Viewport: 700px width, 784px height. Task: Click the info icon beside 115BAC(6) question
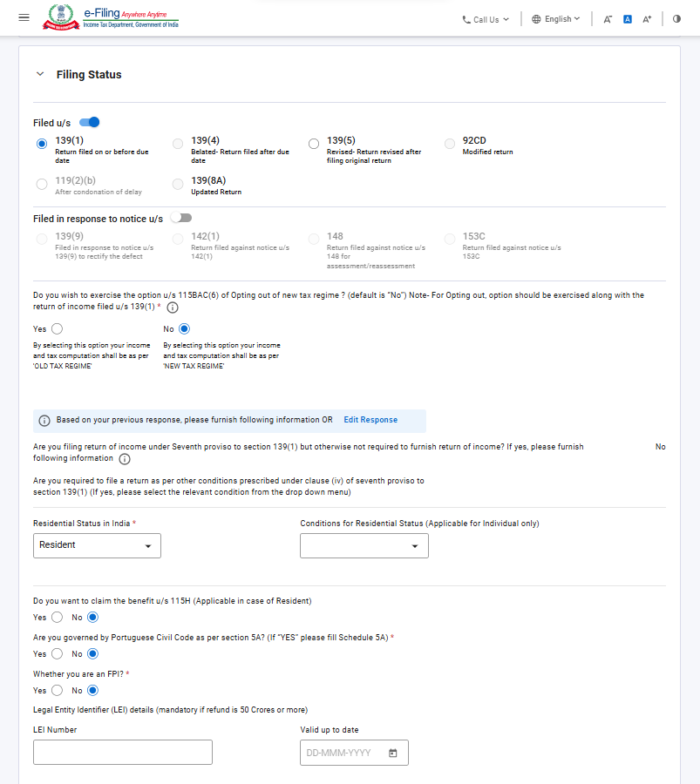tap(172, 308)
